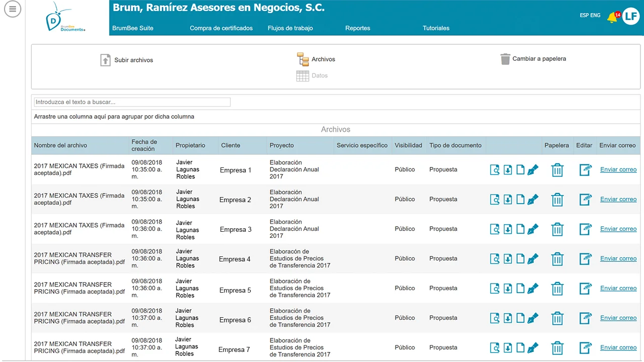Click Enviar correo link for Empresa 5
The width and height of the screenshot is (644, 362).
(x=618, y=289)
